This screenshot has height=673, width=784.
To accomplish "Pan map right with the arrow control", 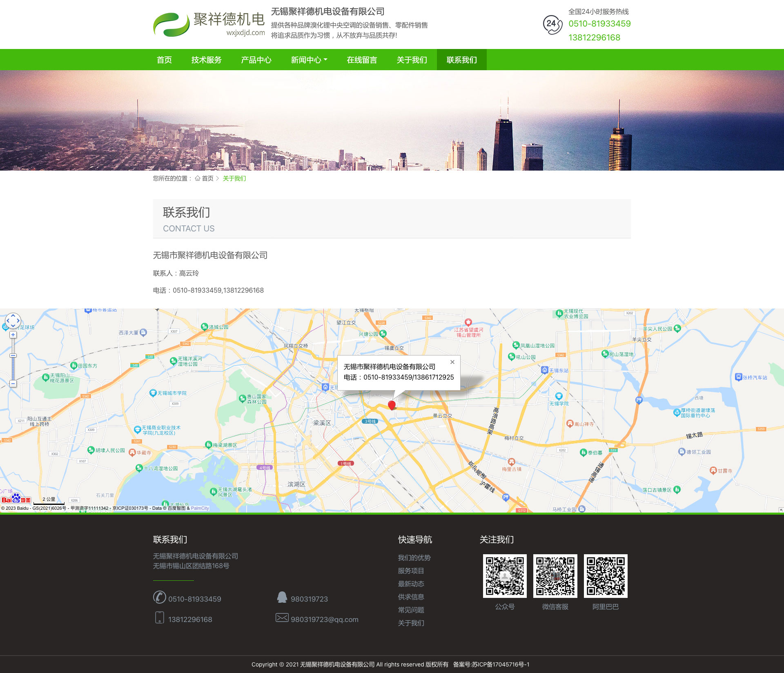I will (18, 321).
